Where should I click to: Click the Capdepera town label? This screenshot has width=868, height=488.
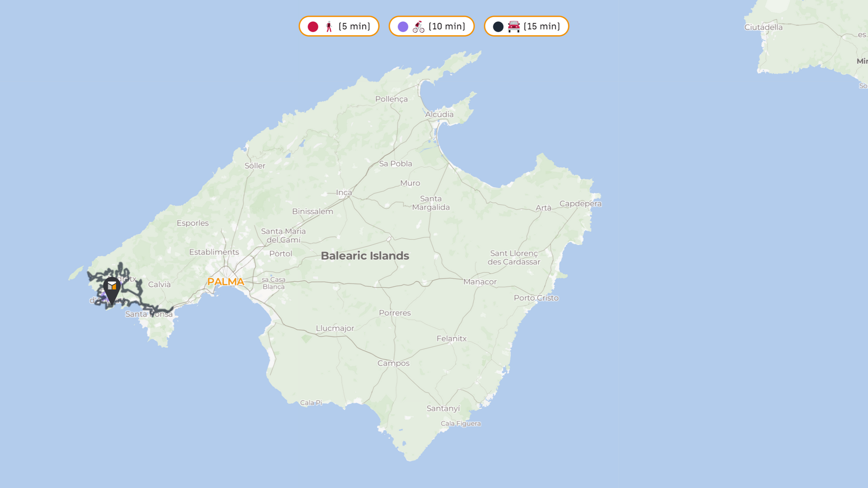(580, 204)
